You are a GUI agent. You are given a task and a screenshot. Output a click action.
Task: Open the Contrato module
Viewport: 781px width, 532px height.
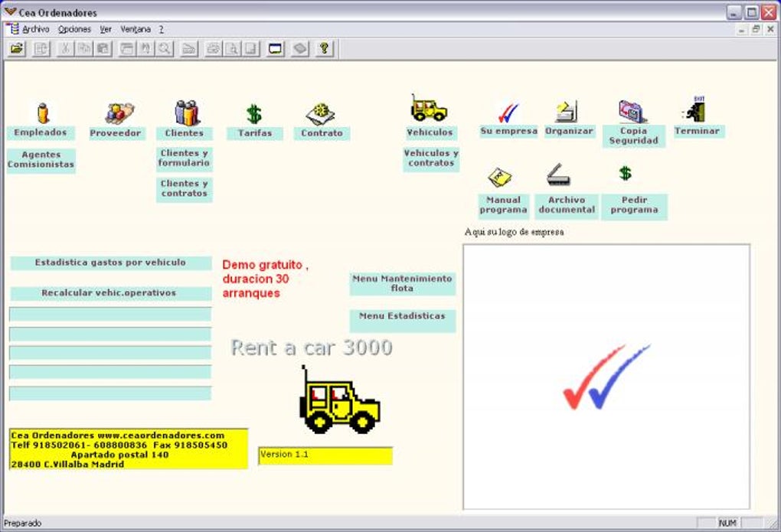click(322, 119)
